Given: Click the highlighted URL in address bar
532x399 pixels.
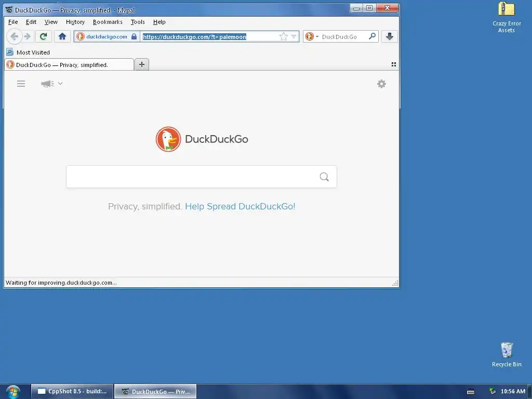Looking at the screenshot, I should pyautogui.click(x=194, y=37).
